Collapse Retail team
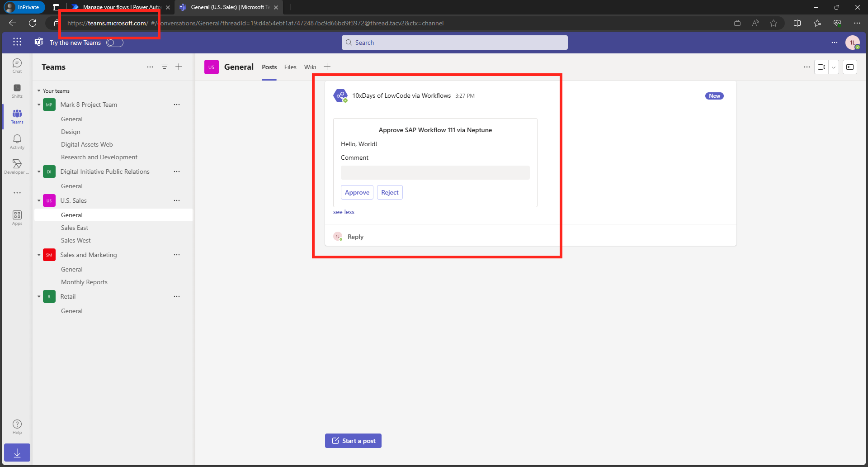The width and height of the screenshot is (868, 467). point(39,296)
